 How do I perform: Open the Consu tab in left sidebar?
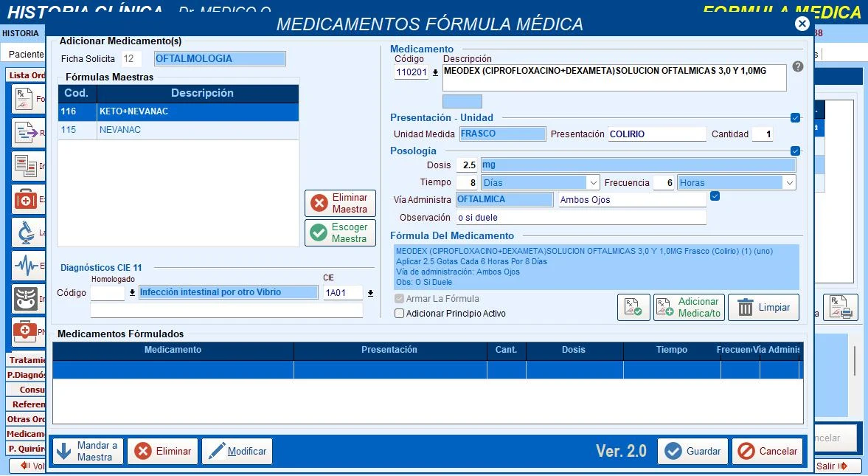point(26,390)
